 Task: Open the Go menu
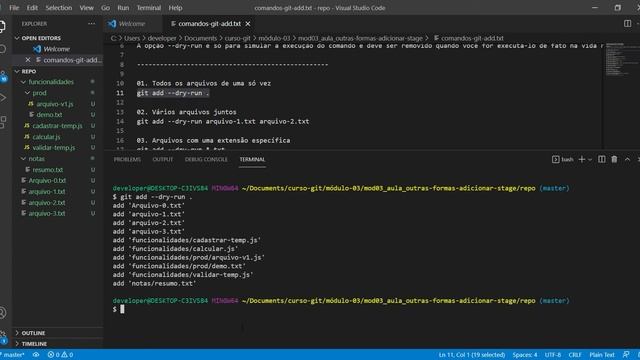[105, 8]
